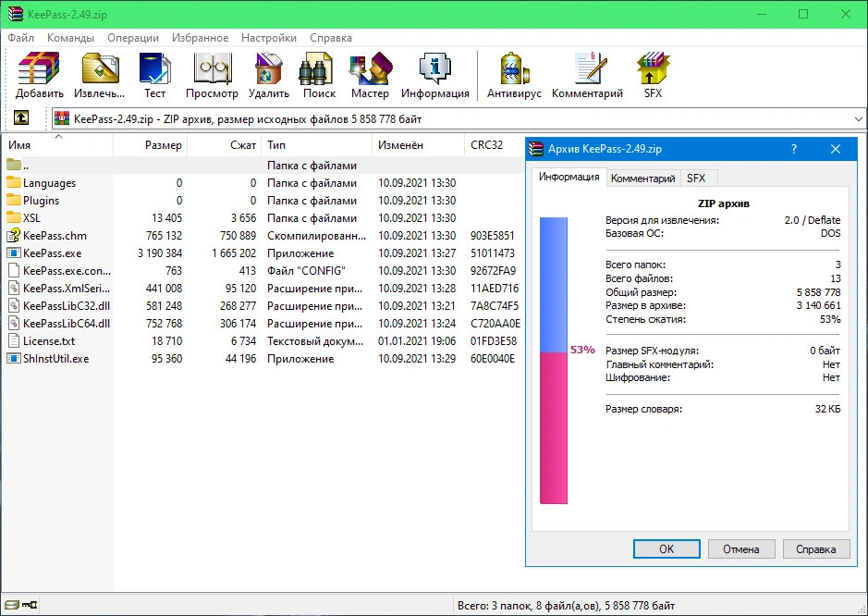Open the Справка menu
The height and width of the screenshot is (616, 868).
(x=331, y=38)
